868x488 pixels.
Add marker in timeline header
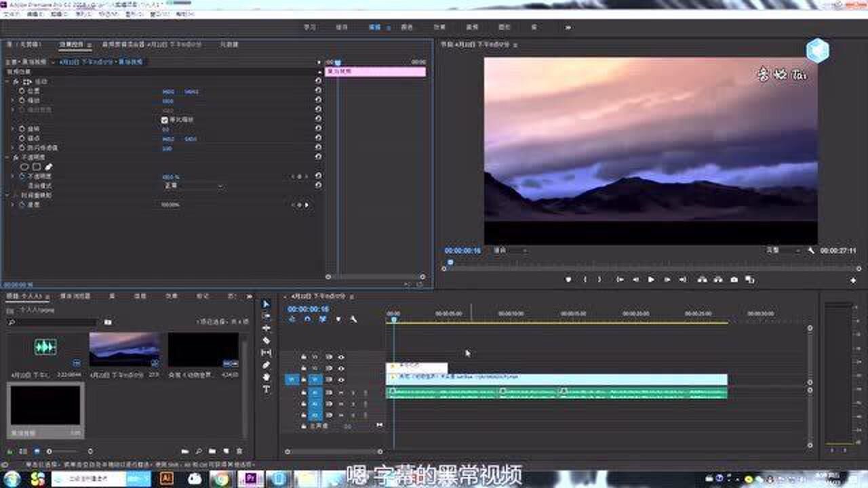[x=338, y=319]
